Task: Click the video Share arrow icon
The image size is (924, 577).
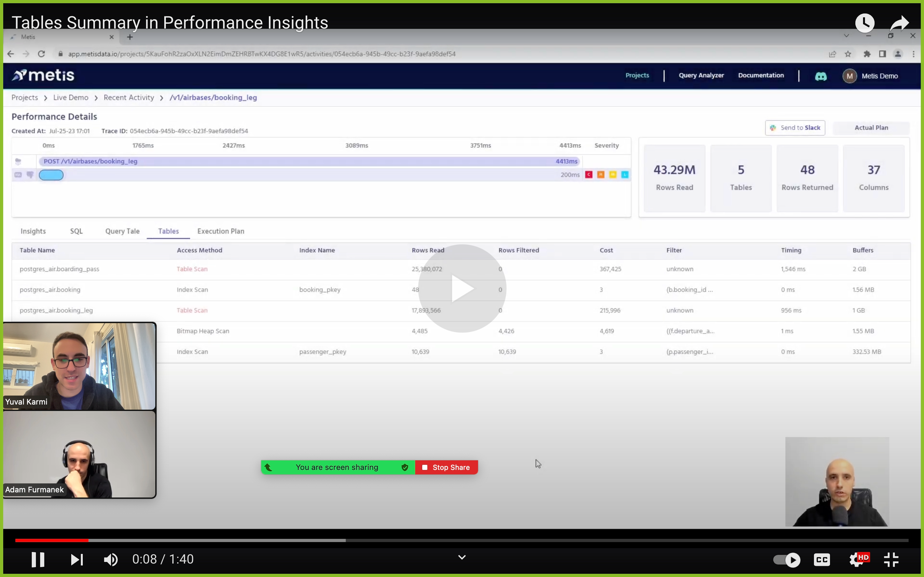Action: coord(899,23)
